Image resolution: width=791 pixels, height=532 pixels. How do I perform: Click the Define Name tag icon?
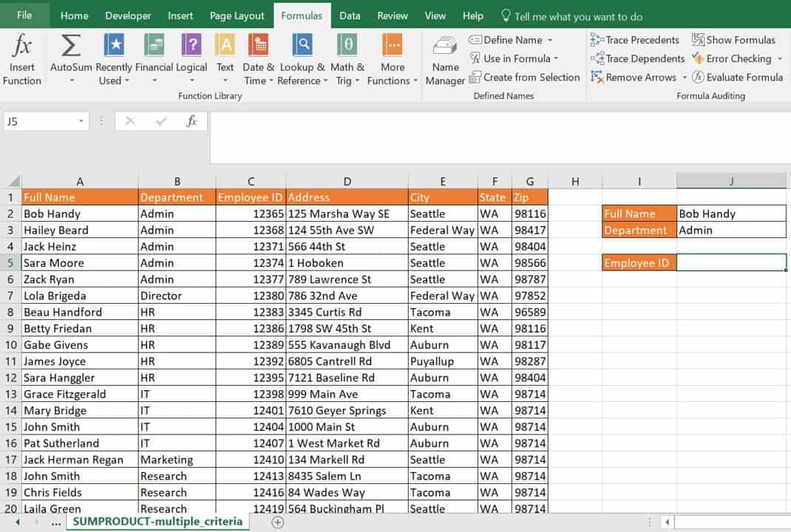(x=475, y=39)
